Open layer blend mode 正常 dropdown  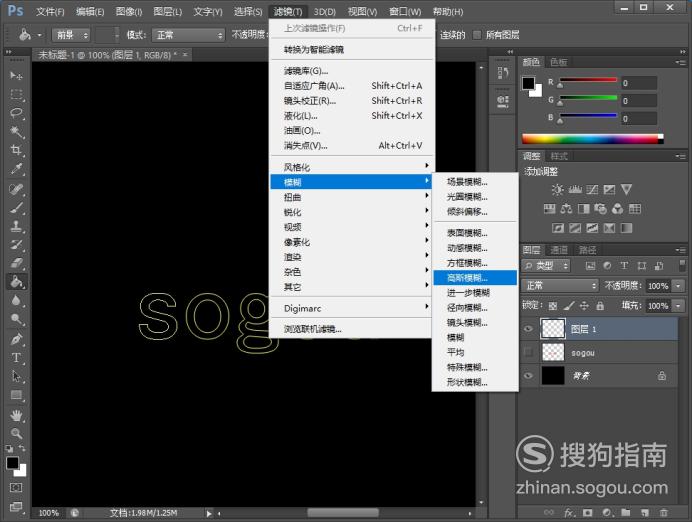[x=560, y=285]
